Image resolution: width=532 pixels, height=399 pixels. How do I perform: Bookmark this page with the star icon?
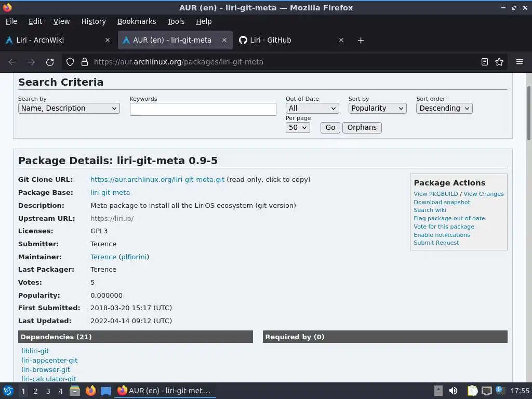coord(499,62)
